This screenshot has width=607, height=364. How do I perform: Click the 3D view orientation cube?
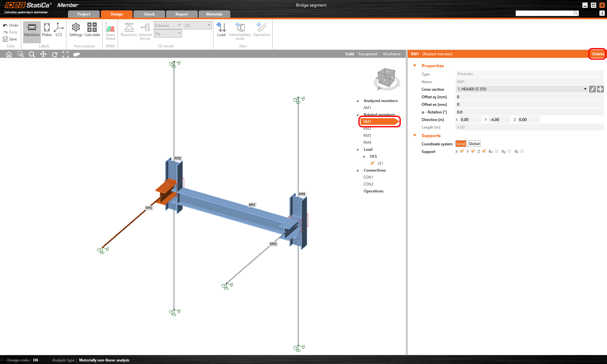pos(386,78)
